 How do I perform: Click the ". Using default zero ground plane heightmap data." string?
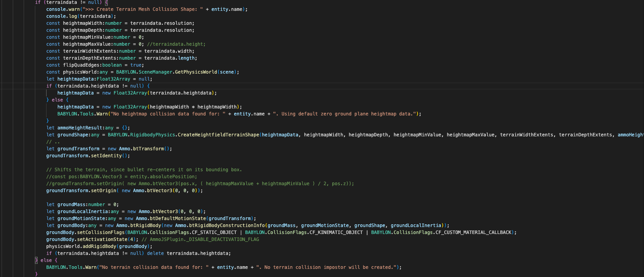[x=345, y=114]
